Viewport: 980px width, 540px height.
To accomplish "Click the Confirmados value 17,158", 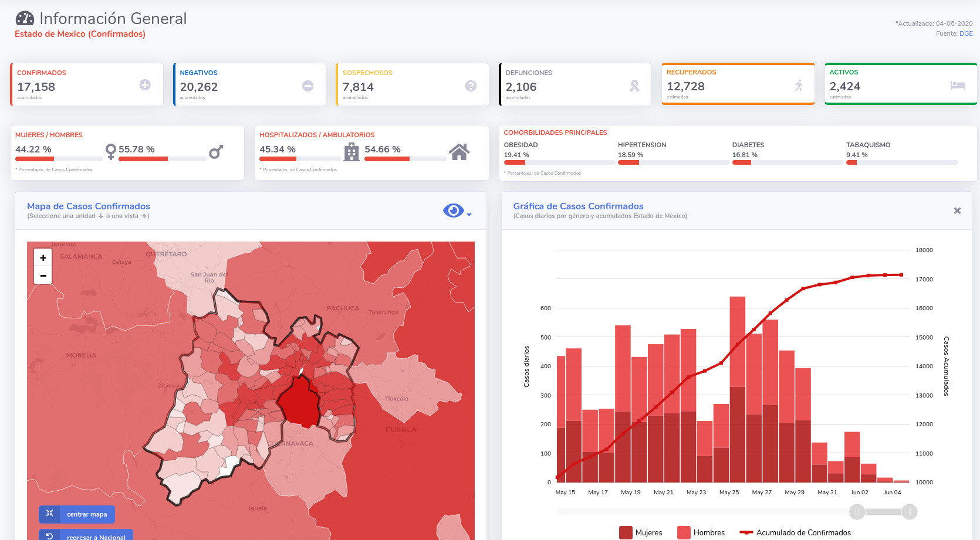I will (x=36, y=87).
